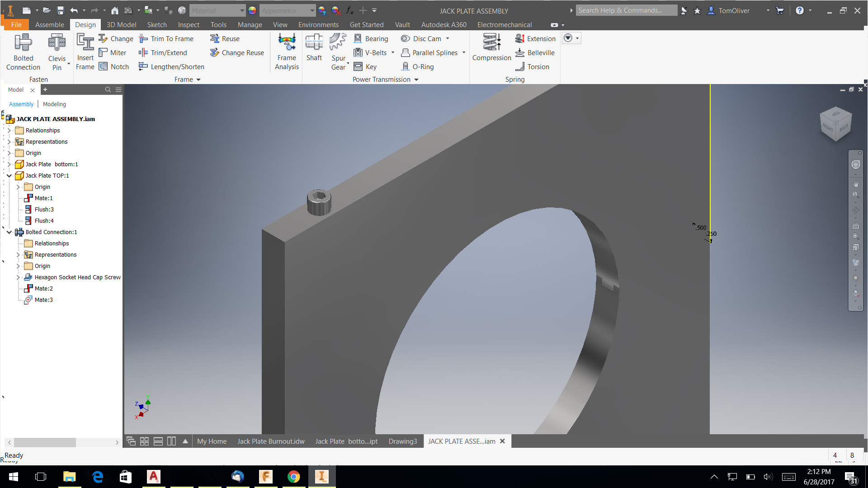Expand the Jack Plate bottom:1 node

tap(9, 164)
